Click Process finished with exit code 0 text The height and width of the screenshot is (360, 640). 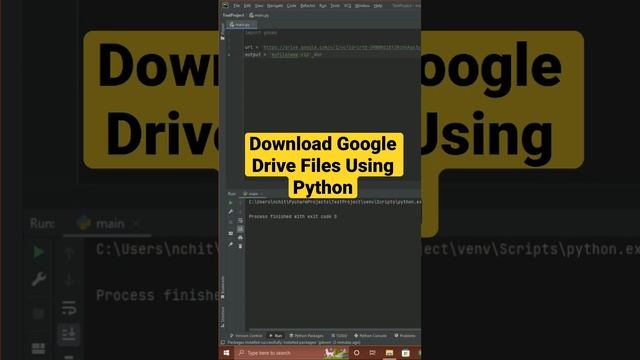tap(293, 216)
